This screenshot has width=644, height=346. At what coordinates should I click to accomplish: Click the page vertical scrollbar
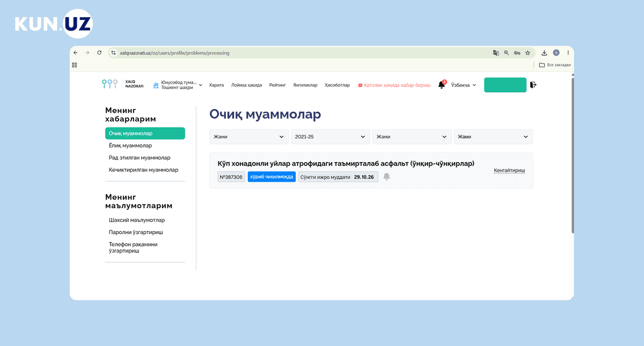(x=573, y=156)
